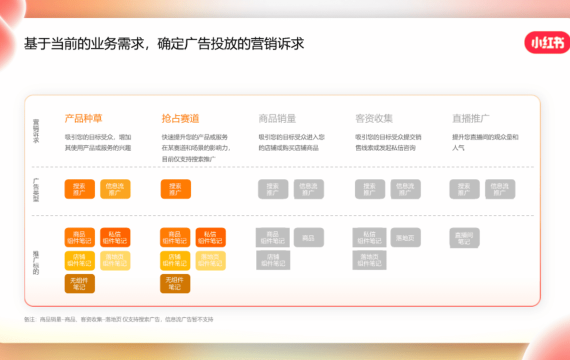
Task: Click gray 落地页 box in 客资收集 column
Action: click(x=406, y=237)
